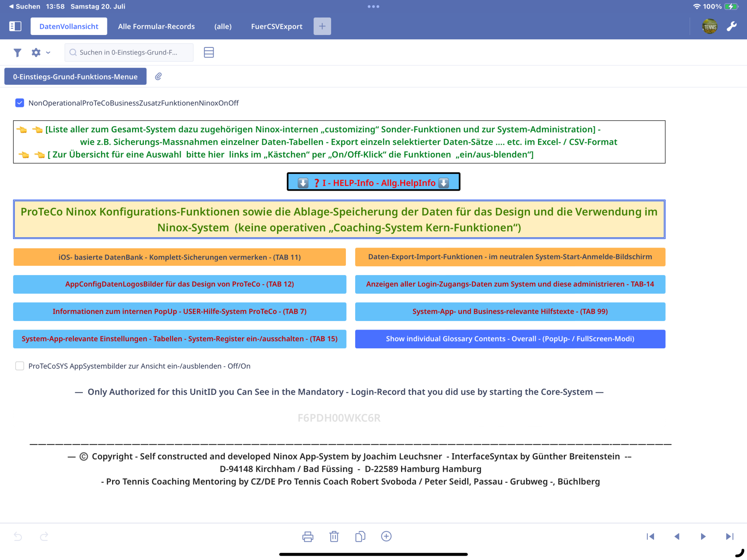Switch to Alle Formular-Records tab
Image resolution: width=747 pixels, height=560 pixels.
coord(156,26)
